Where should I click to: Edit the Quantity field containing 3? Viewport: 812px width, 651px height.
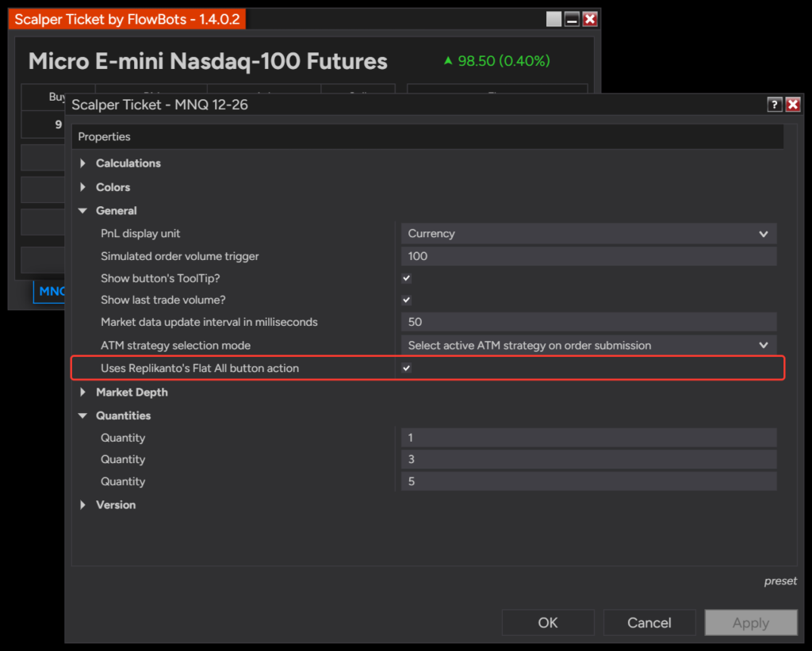coord(588,459)
